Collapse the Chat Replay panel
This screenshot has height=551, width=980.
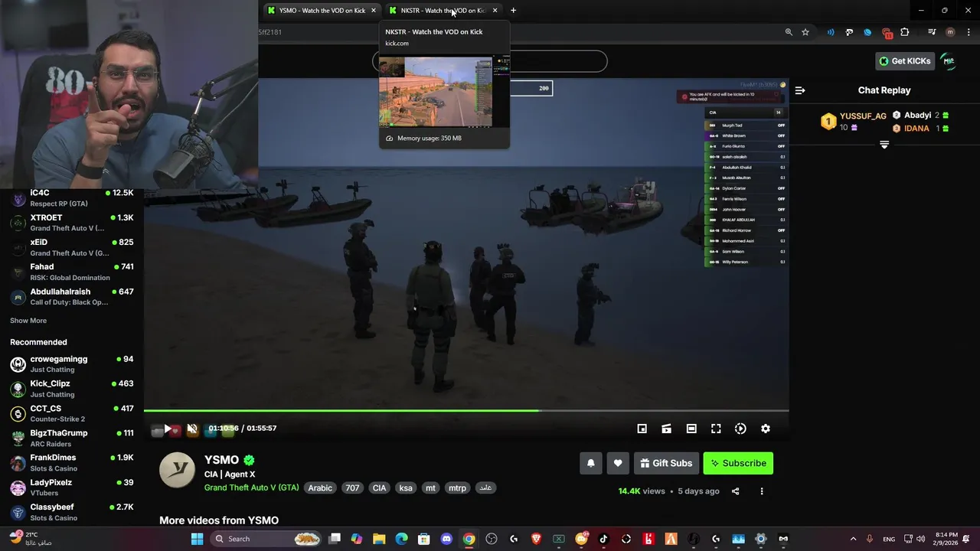800,90
